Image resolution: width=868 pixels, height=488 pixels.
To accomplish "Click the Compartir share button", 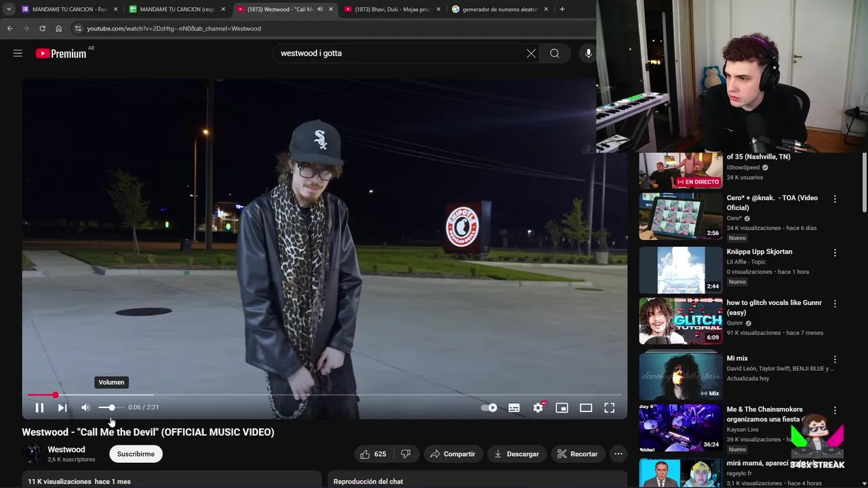I will tap(453, 454).
